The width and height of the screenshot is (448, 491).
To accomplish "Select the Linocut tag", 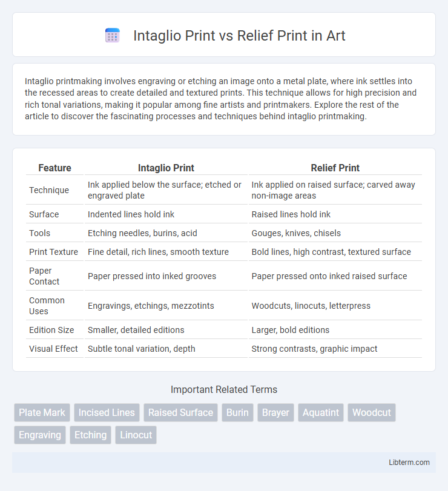I will click(136, 435).
